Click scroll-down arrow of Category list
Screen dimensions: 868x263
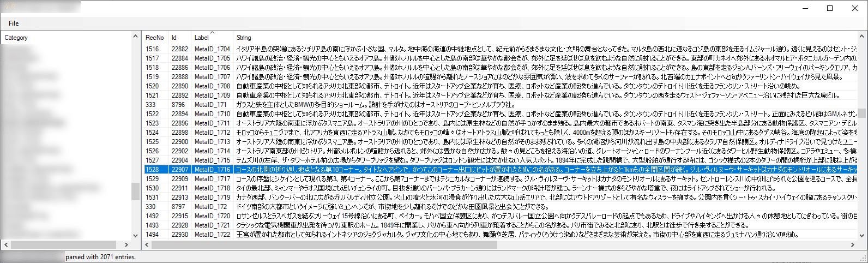coord(136,236)
